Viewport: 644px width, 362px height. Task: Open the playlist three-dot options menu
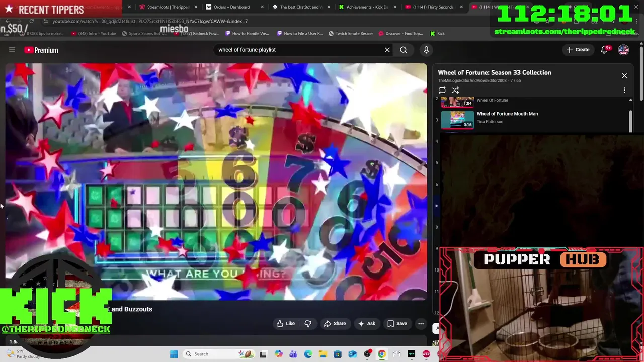pos(624,90)
